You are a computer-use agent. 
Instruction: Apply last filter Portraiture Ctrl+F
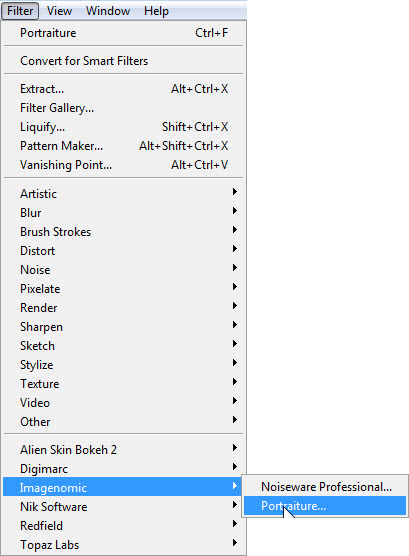coord(123,33)
